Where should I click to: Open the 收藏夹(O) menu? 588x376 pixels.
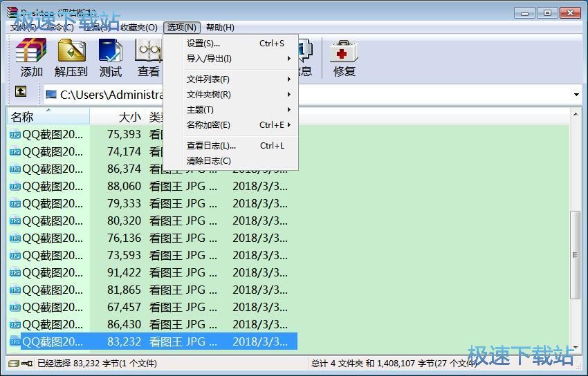pos(139,28)
